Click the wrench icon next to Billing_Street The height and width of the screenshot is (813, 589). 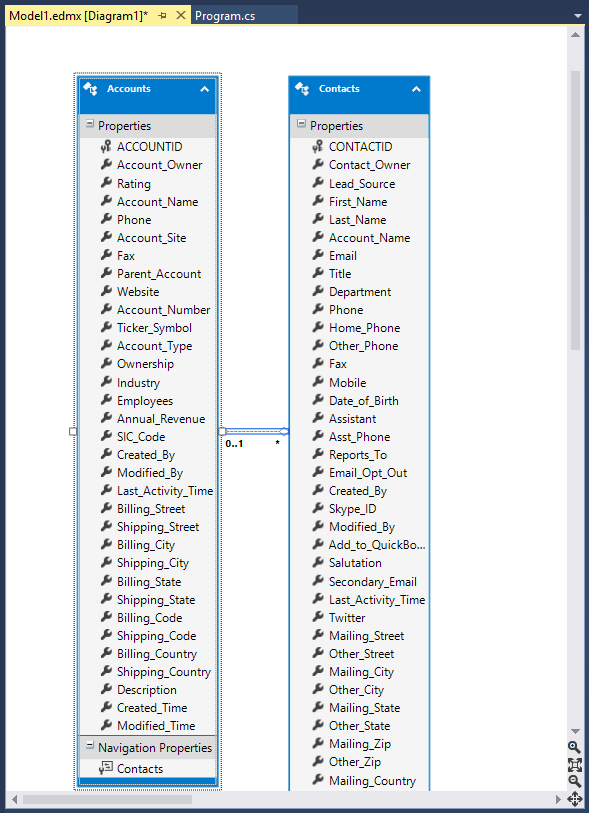pyautogui.click(x=106, y=508)
